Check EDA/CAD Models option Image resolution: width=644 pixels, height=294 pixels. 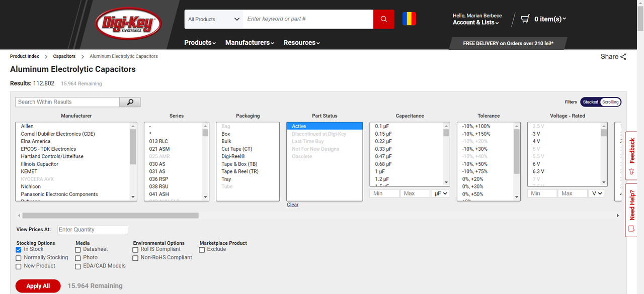point(78,266)
